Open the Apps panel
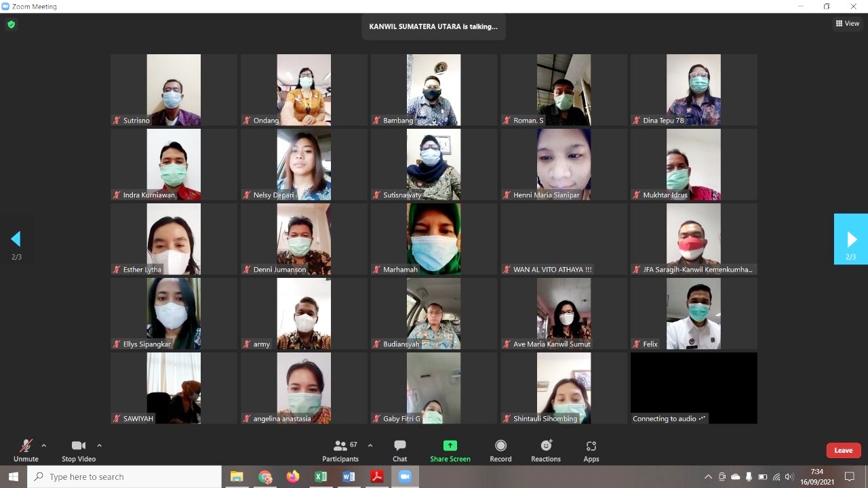868x488 pixels. 591,446
